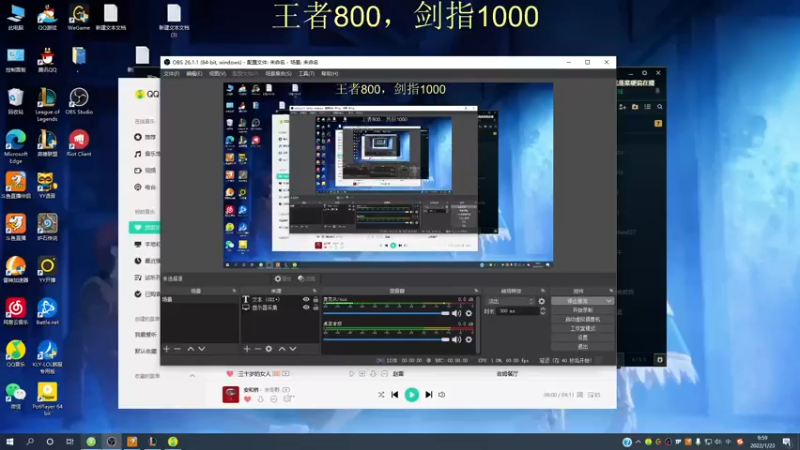Click the transition duration 300 ms field
Viewport: 800px width, 450px height.
point(517,311)
